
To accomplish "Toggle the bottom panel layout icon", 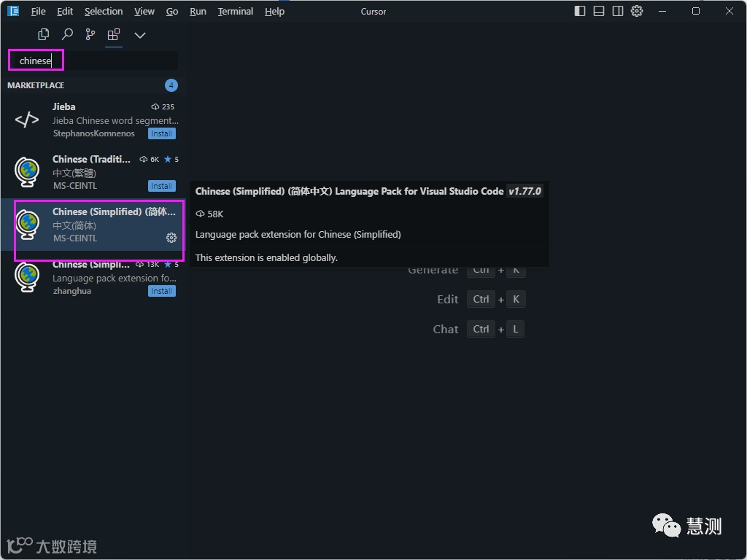I will [599, 11].
